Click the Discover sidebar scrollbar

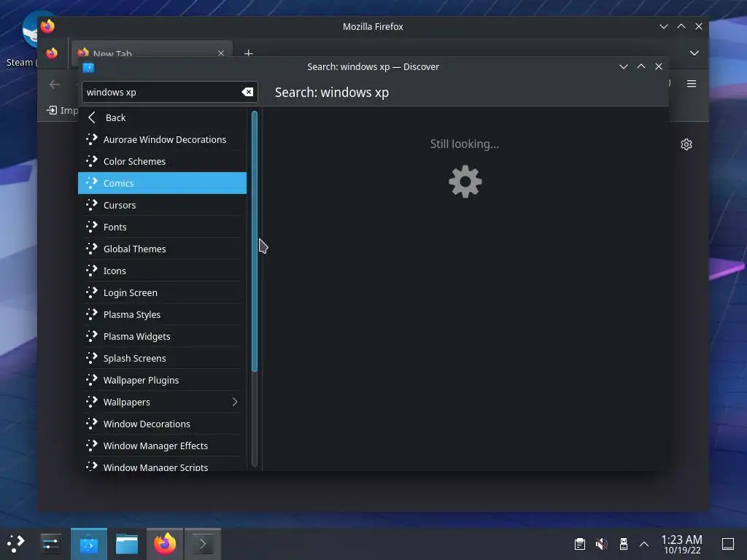click(255, 241)
